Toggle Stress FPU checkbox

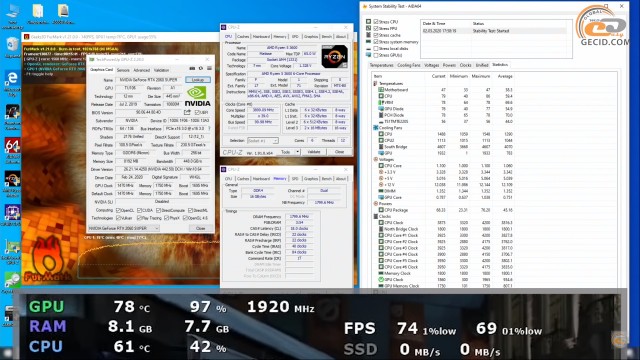(376, 28)
